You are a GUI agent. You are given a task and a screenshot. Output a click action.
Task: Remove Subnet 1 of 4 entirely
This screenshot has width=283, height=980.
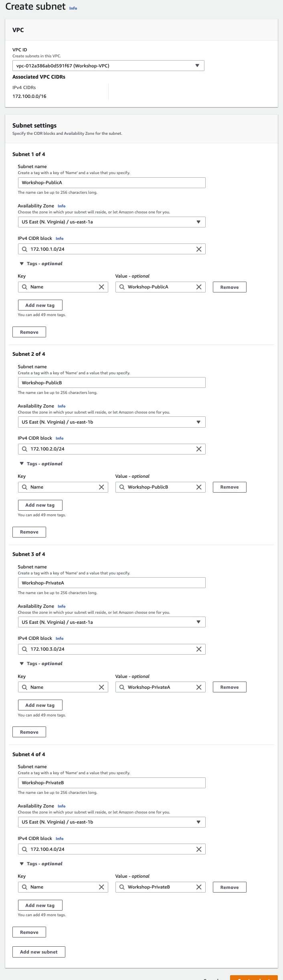click(x=29, y=332)
